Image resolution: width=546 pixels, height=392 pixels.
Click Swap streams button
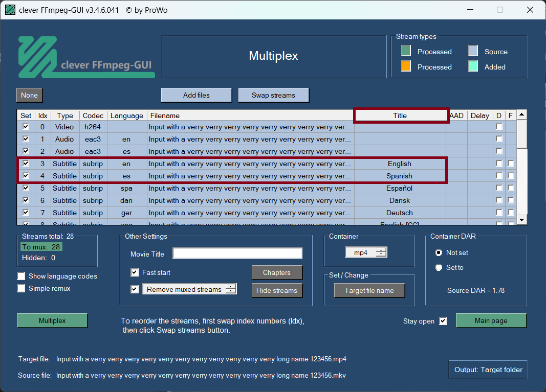273,95
